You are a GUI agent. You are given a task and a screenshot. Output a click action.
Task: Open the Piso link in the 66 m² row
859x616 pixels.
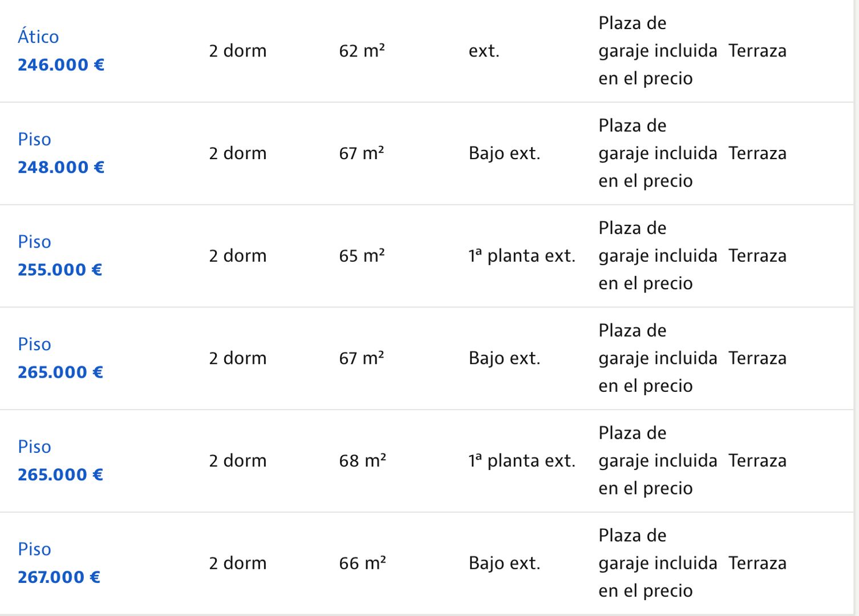point(34,549)
